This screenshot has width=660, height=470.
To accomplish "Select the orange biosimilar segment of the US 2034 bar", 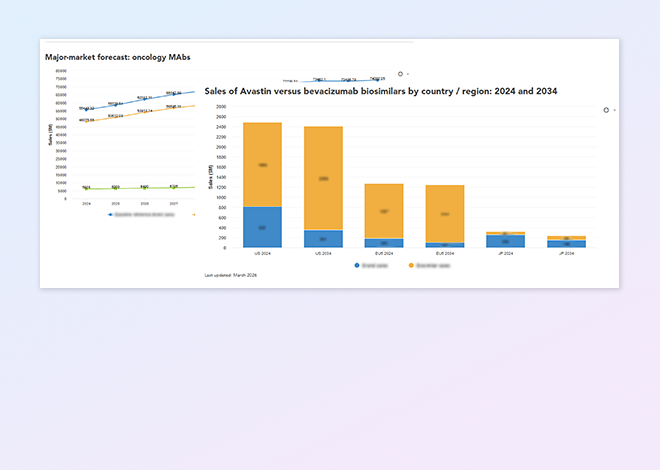I will tap(323, 178).
